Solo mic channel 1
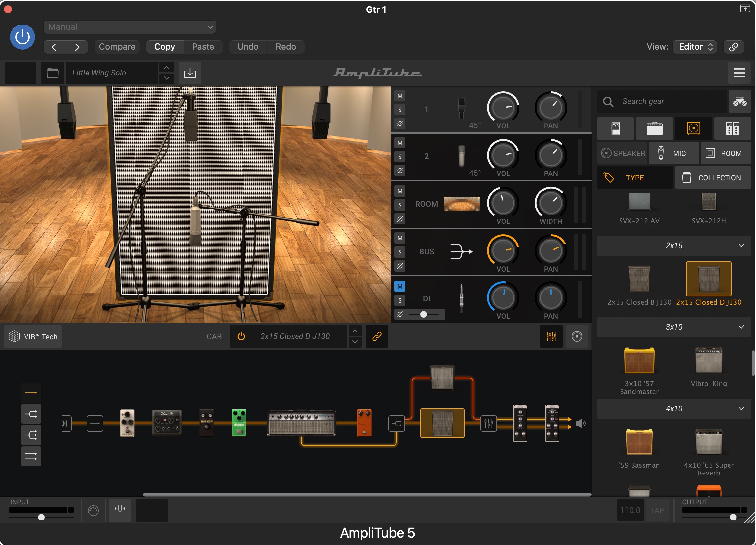Viewport: 756px width, 545px height. pyautogui.click(x=400, y=110)
